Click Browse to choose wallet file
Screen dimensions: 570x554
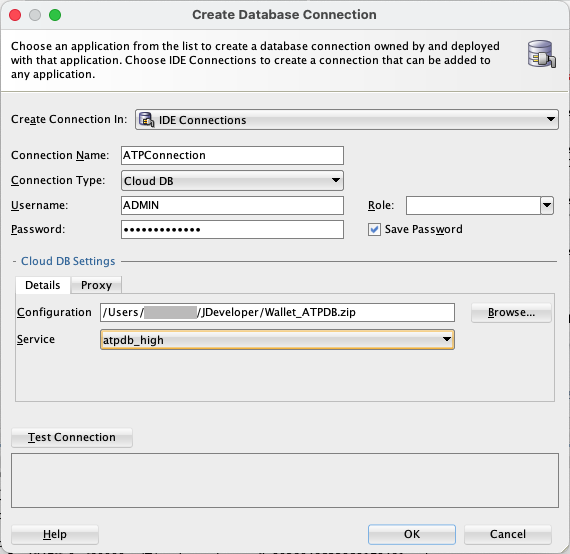tap(511, 312)
